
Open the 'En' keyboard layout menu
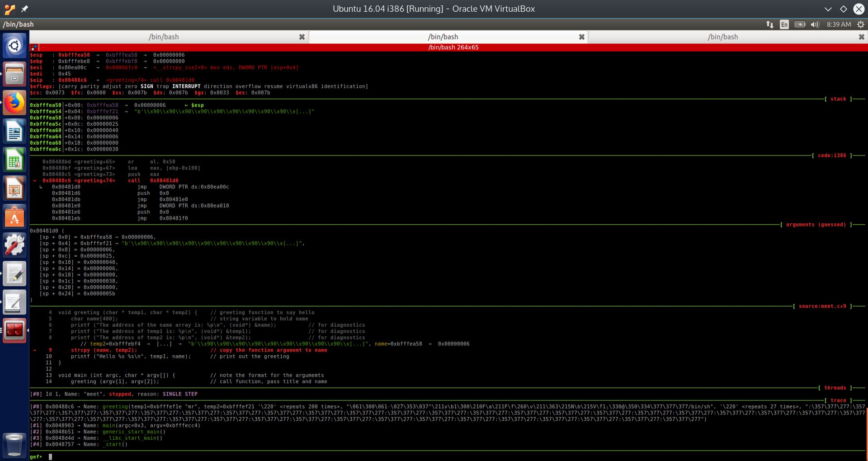coord(784,24)
